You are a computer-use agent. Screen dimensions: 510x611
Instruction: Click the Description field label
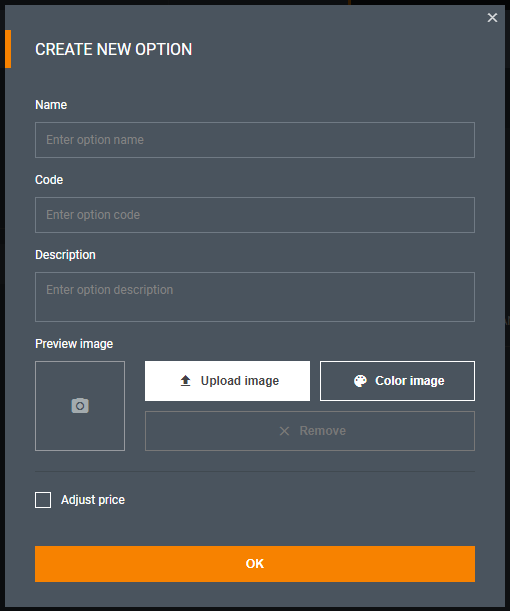click(65, 255)
